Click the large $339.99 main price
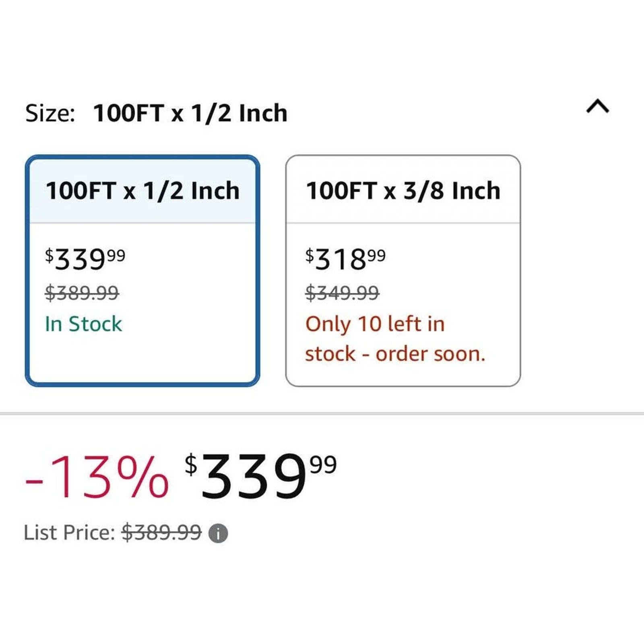The height and width of the screenshot is (644, 644). pos(260,476)
